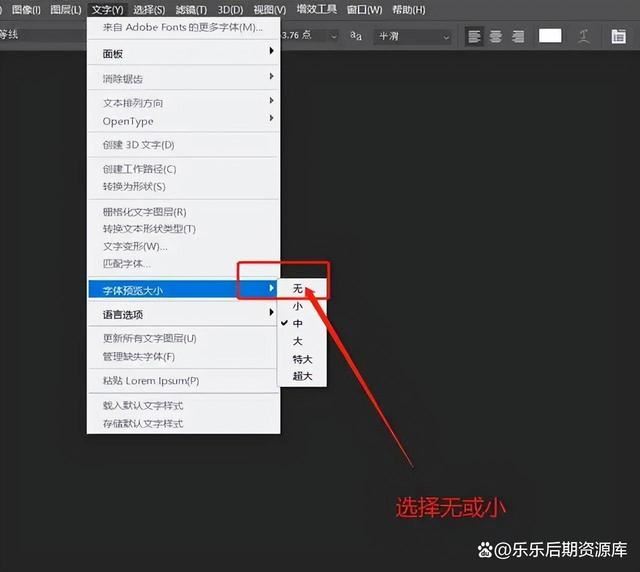Screen dimensions: 640x572
Task: Select 载入默认文字样式
Action: click(x=184, y=405)
